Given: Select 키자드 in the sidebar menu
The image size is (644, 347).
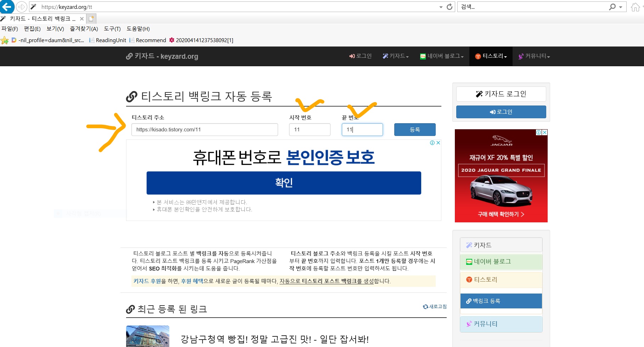Looking at the screenshot, I should (x=501, y=245).
